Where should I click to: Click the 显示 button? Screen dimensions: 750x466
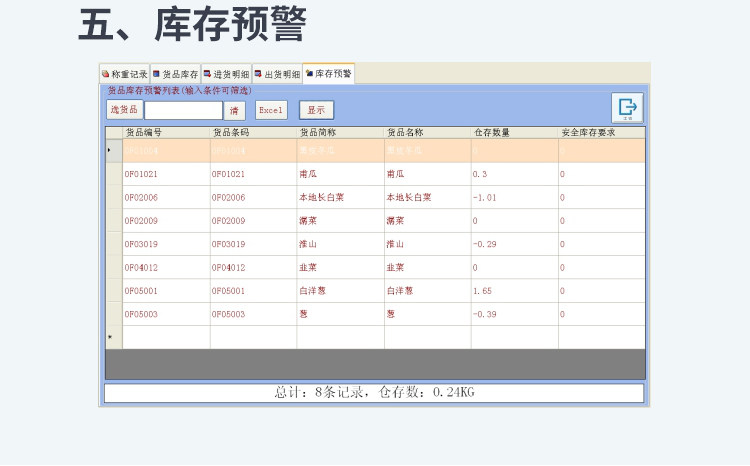point(316,110)
